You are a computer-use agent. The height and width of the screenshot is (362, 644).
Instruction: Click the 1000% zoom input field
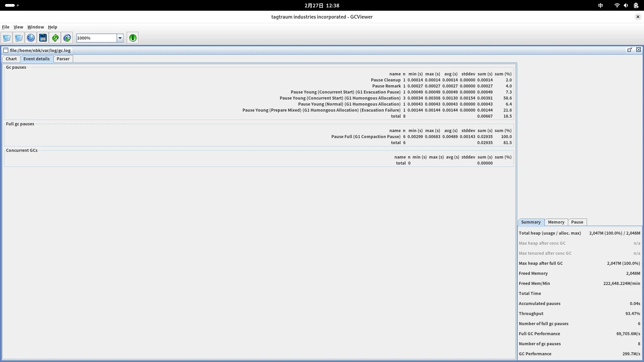(96, 38)
